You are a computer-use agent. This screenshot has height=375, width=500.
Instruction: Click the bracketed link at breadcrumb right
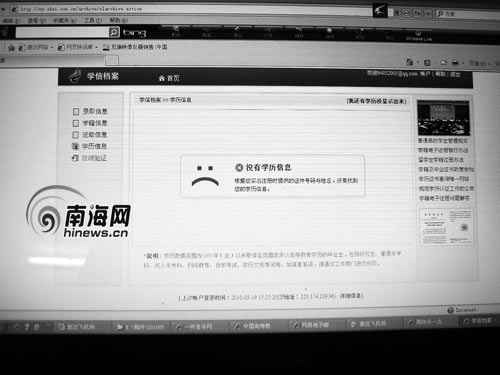(x=376, y=101)
